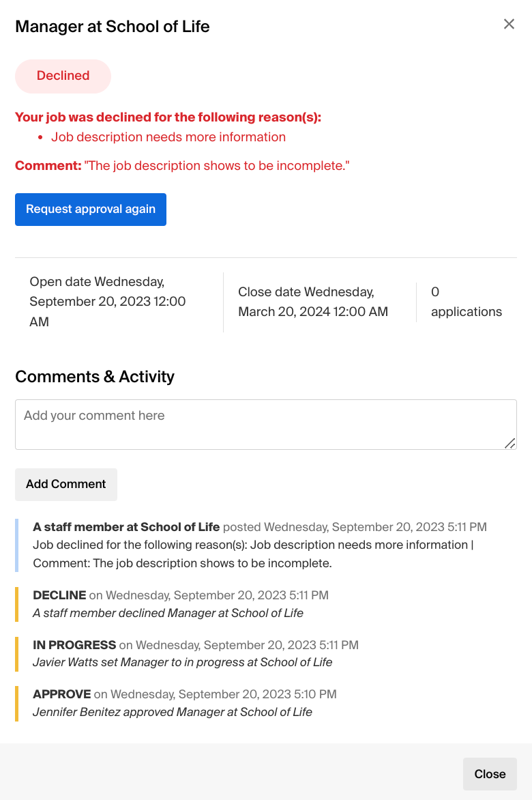This screenshot has height=800, width=532.
Task: Click 'Javier Watts set Manager to in progress' line
Action: (x=182, y=662)
